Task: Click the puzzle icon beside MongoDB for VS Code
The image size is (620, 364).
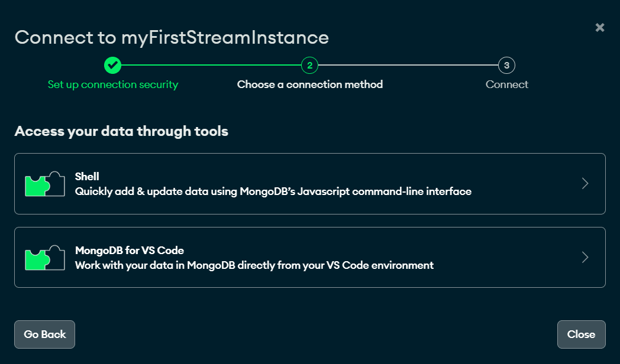Action: coord(45,258)
